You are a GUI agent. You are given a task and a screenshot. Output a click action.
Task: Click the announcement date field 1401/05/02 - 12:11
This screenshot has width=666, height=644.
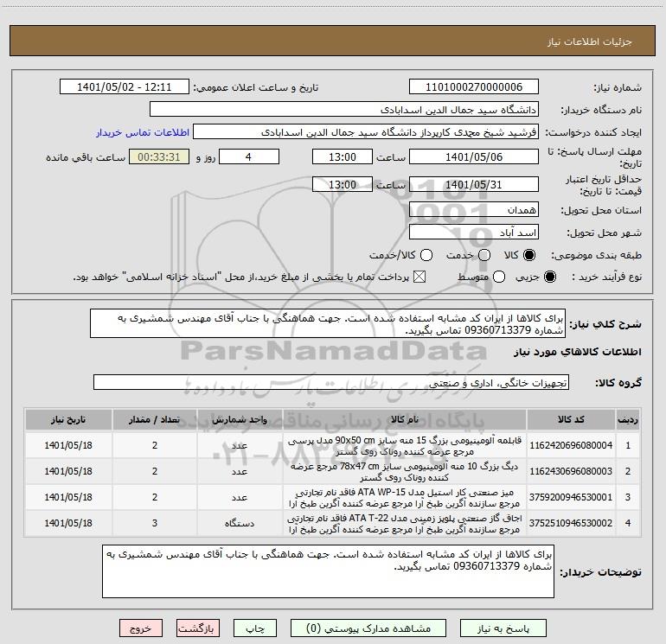[x=125, y=87]
